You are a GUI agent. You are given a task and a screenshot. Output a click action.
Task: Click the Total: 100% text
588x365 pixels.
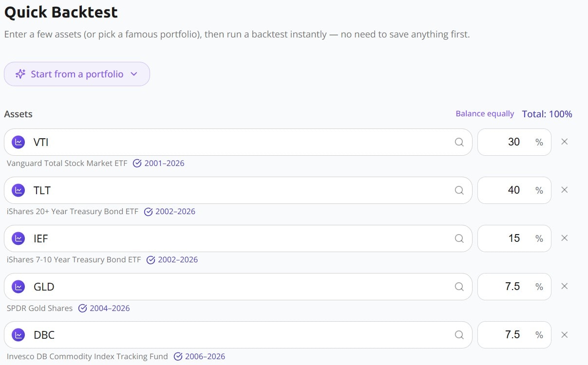tap(547, 114)
